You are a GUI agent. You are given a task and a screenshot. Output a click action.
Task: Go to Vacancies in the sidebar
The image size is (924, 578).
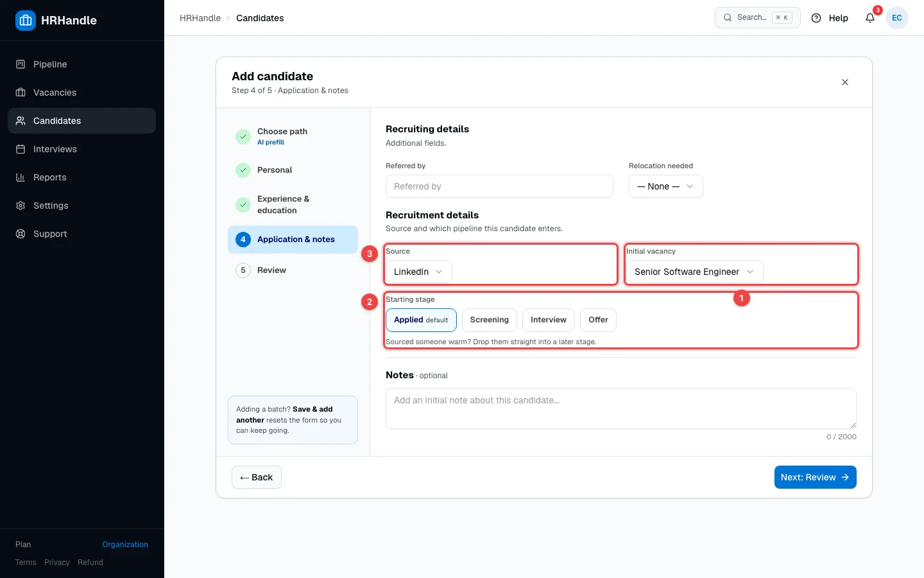click(81, 92)
